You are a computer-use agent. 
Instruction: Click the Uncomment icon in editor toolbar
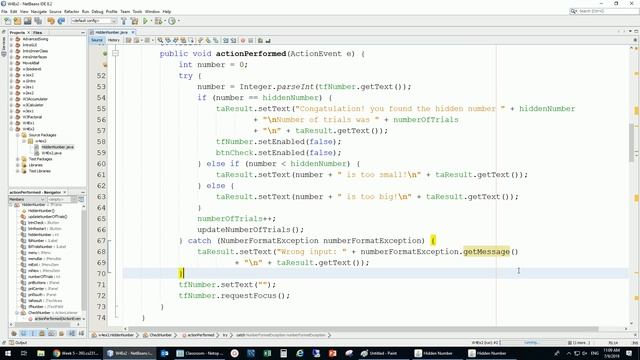click(x=268, y=40)
